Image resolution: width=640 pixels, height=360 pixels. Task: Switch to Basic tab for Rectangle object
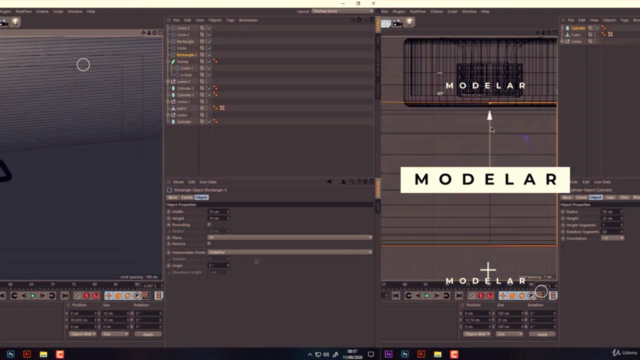tap(173, 198)
